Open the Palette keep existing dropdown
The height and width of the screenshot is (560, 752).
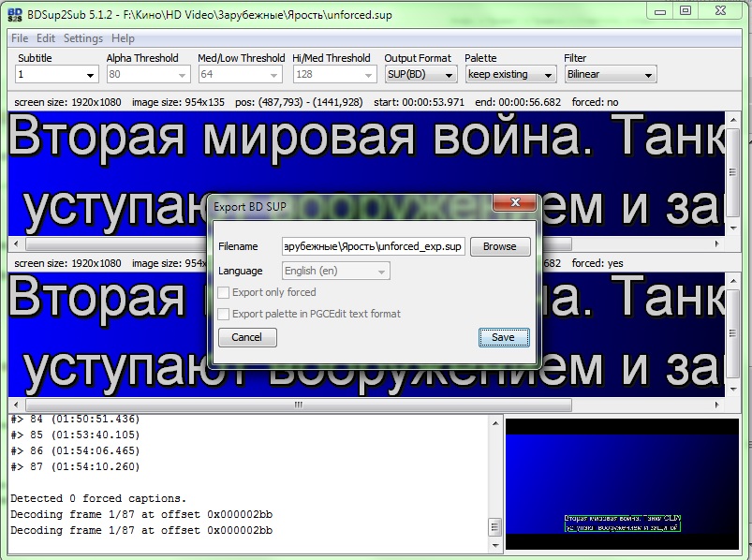(x=510, y=75)
